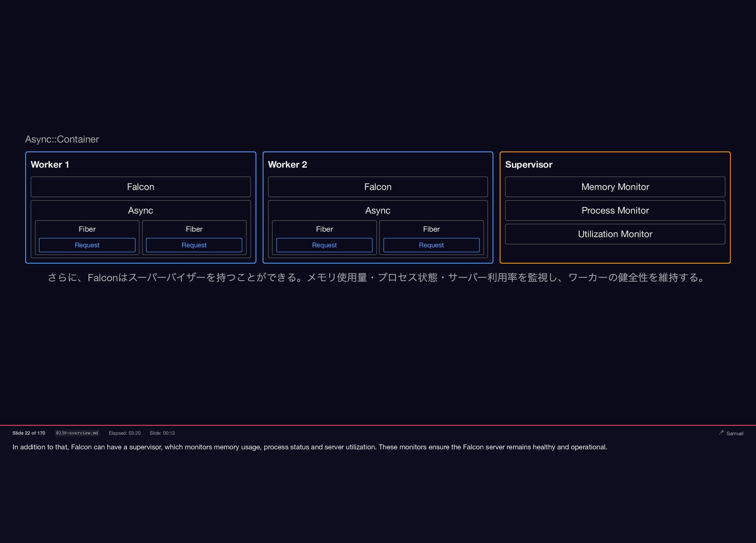Click the Slide 22 of 170 counter
The height and width of the screenshot is (543, 756).
(x=29, y=433)
